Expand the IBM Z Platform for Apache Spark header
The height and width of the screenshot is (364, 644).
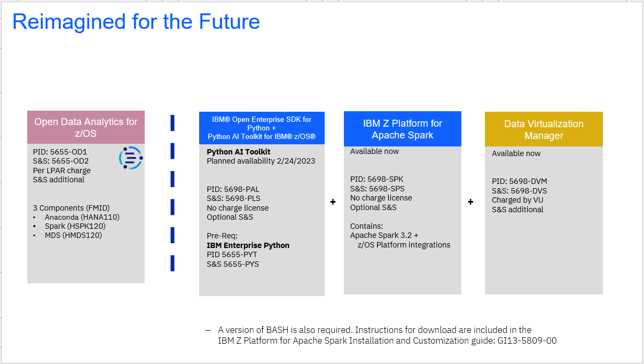[x=402, y=129]
